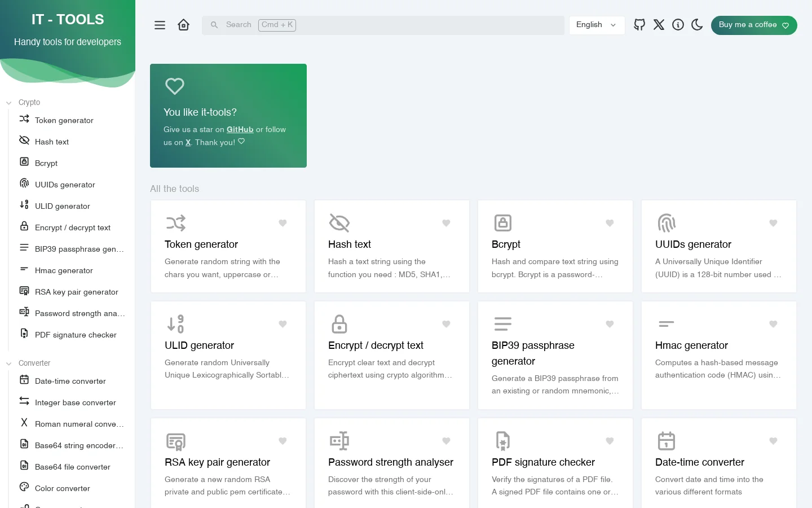Go to home via house icon
Screen dimensions: 812x508
click(183, 25)
